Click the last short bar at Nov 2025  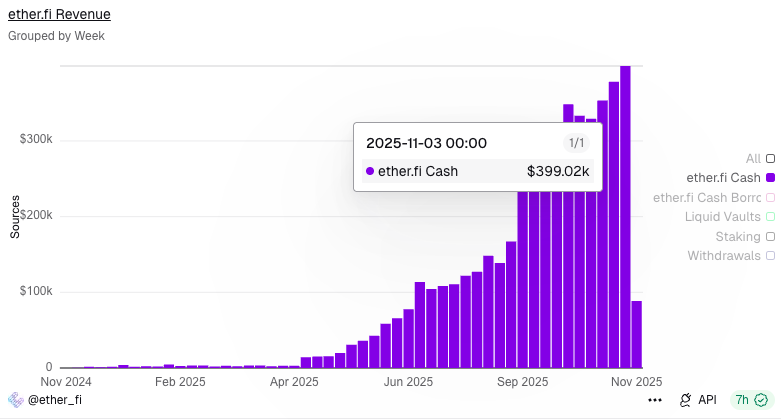pos(637,335)
